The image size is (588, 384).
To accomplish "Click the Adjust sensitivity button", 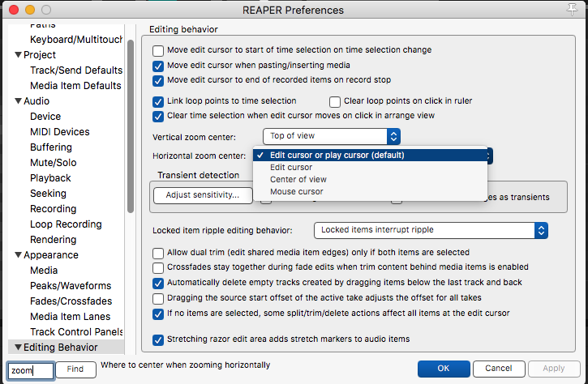I will 203,195.
